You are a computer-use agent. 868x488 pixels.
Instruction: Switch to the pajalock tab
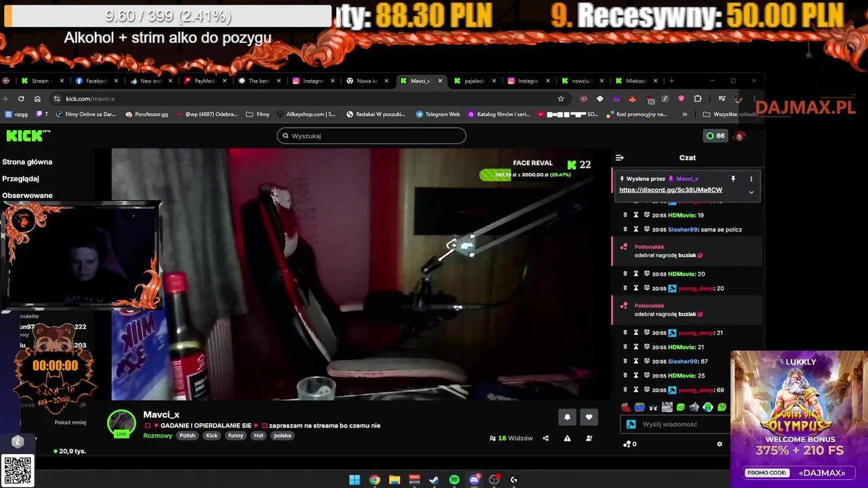(x=474, y=81)
